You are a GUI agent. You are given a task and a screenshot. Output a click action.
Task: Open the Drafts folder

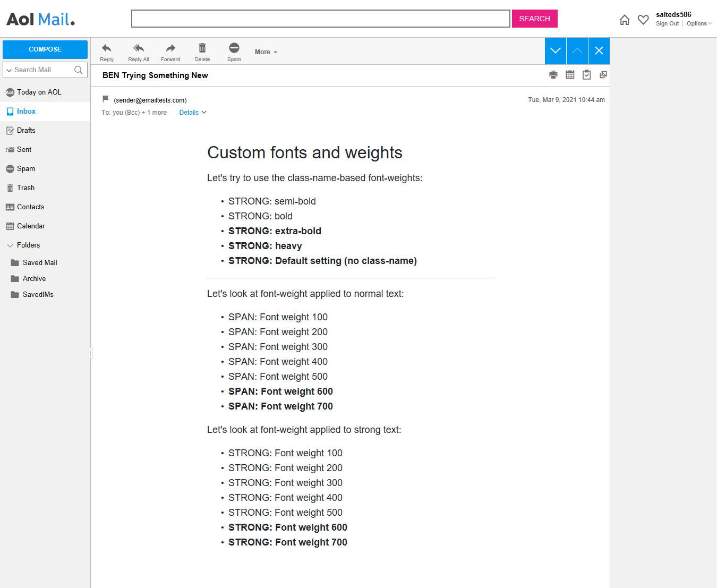click(26, 131)
